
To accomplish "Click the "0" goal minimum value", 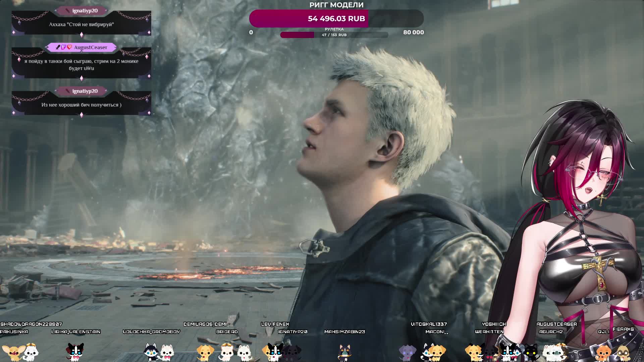I will pos(251,32).
